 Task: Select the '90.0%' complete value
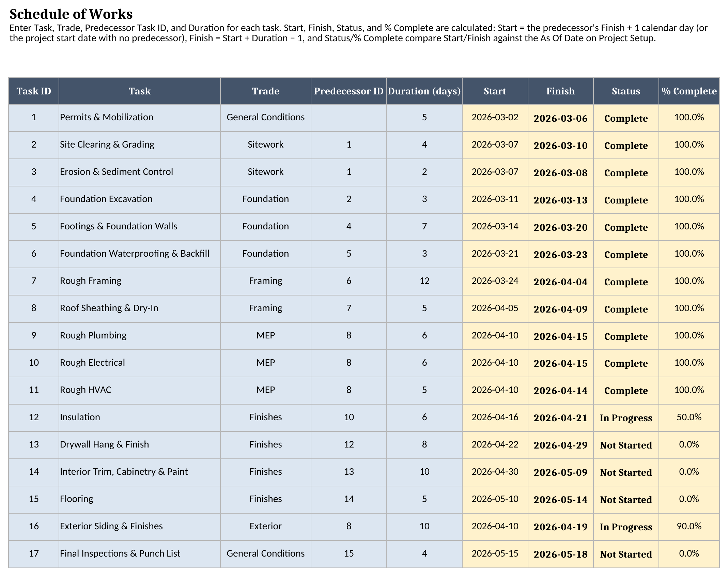tap(689, 527)
